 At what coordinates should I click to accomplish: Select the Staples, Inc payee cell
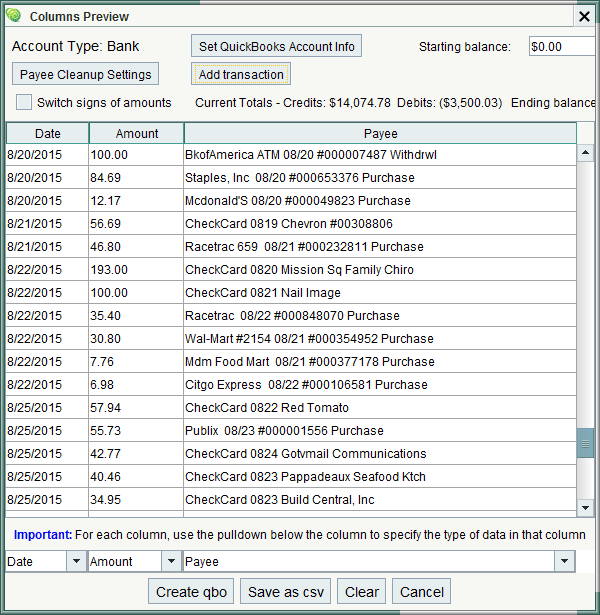point(380,178)
